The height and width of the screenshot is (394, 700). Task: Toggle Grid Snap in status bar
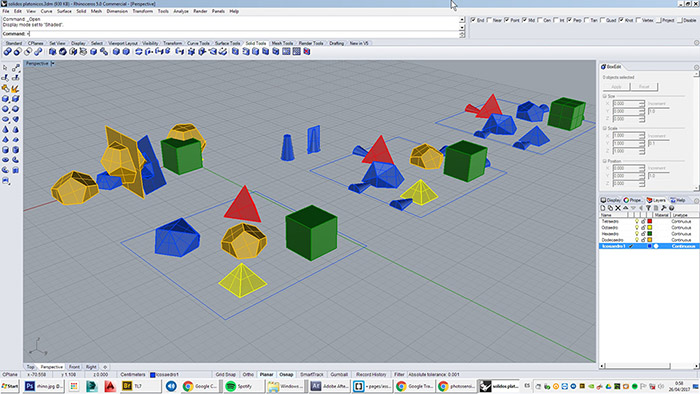click(x=225, y=375)
